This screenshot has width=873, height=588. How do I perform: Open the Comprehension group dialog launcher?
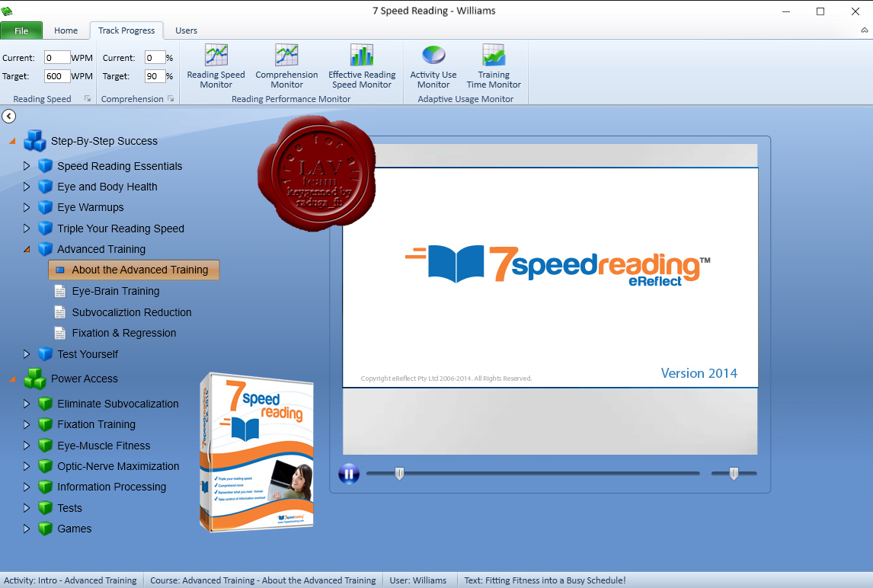pyautogui.click(x=171, y=98)
